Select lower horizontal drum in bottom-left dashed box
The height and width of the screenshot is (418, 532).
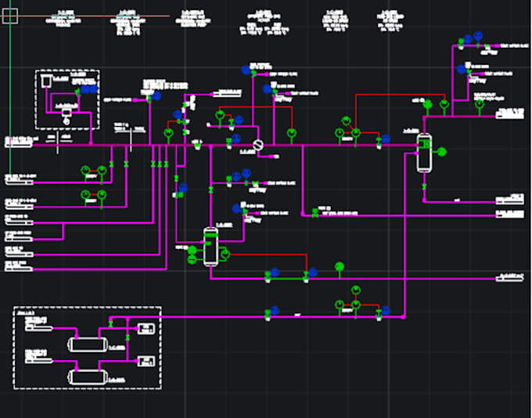click(88, 377)
